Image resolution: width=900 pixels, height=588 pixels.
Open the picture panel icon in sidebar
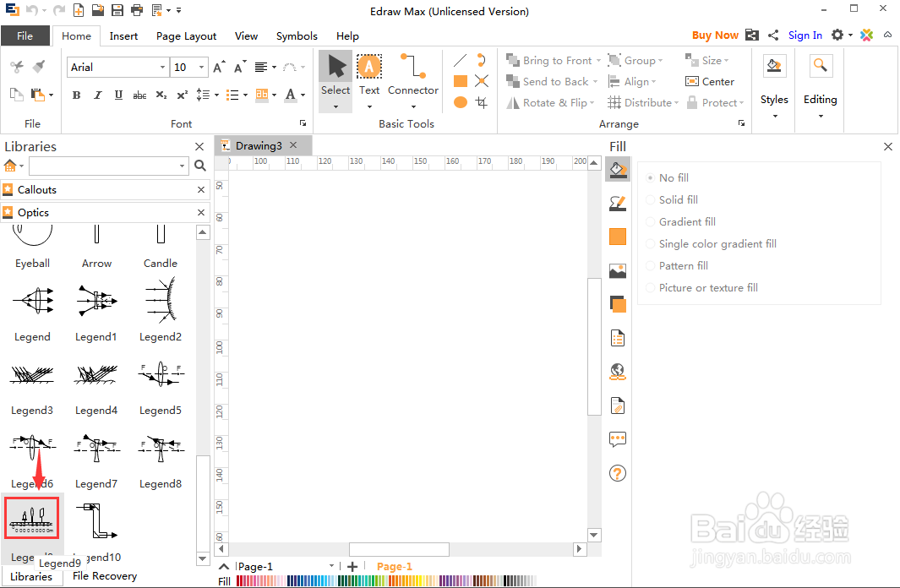618,270
